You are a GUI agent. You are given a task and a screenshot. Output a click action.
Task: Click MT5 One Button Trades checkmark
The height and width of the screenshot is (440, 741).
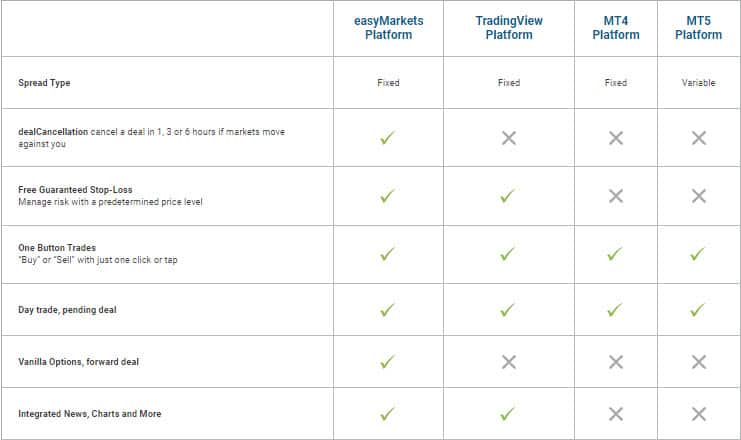(698, 254)
